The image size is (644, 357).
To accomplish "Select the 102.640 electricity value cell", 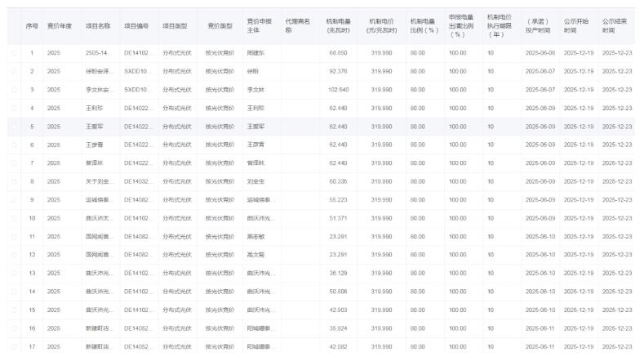I will [338, 89].
